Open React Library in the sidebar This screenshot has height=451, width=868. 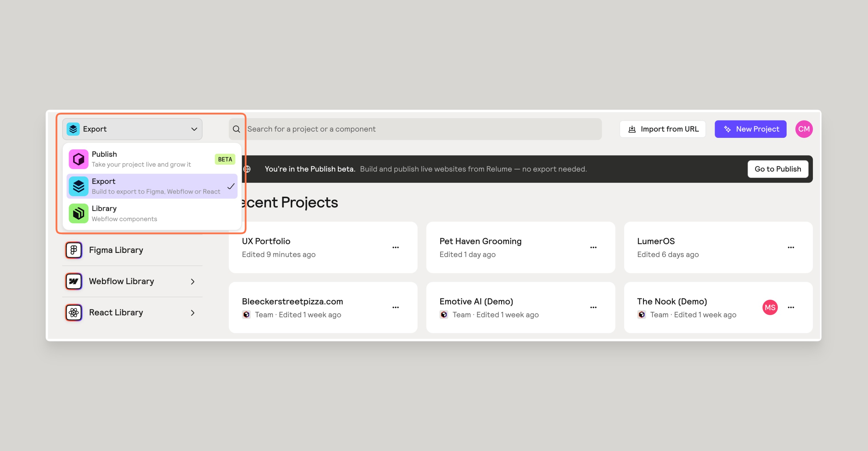132,313
